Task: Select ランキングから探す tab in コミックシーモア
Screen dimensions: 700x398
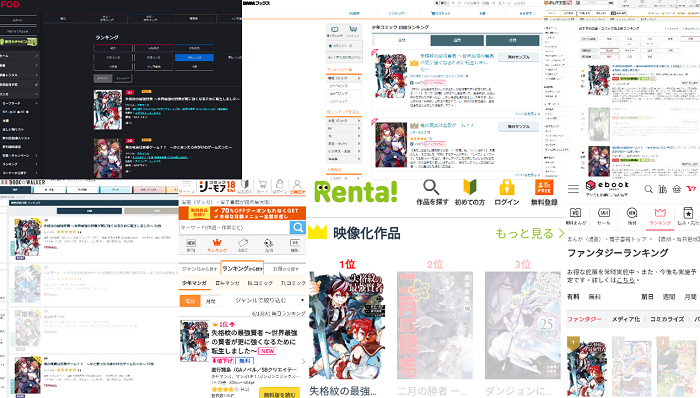Action: 242,269
